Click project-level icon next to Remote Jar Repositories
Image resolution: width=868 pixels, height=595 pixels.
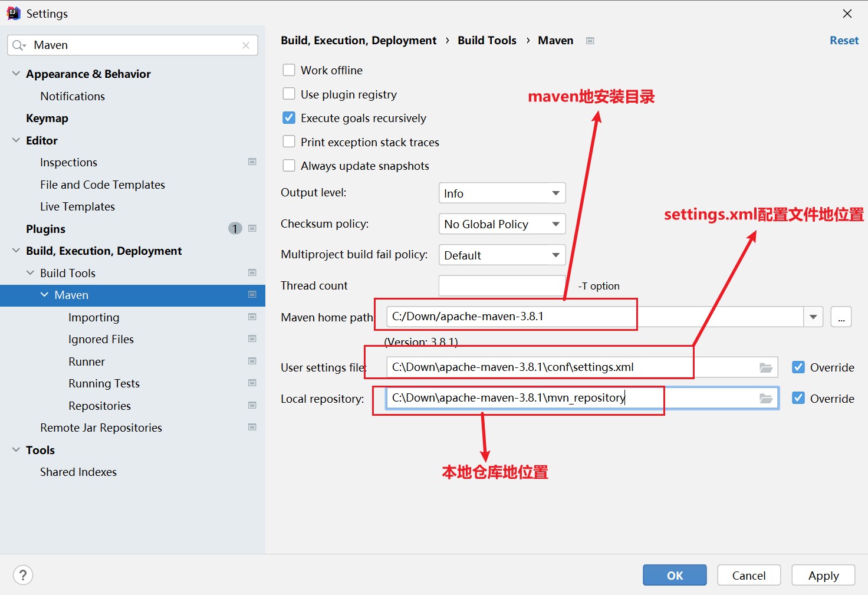252,427
